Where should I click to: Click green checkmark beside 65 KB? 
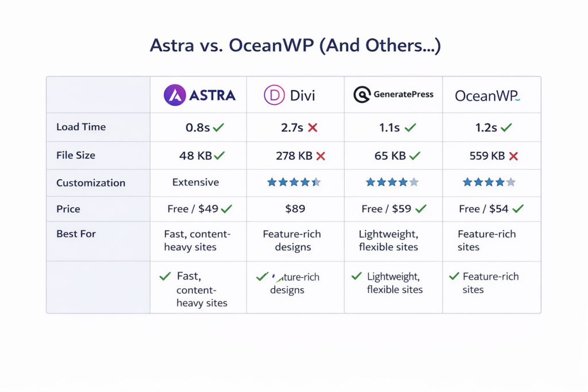[x=415, y=156]
